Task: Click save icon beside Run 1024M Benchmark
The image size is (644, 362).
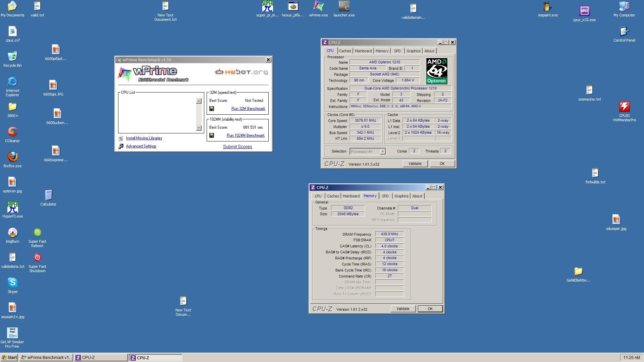Action: 212,135
